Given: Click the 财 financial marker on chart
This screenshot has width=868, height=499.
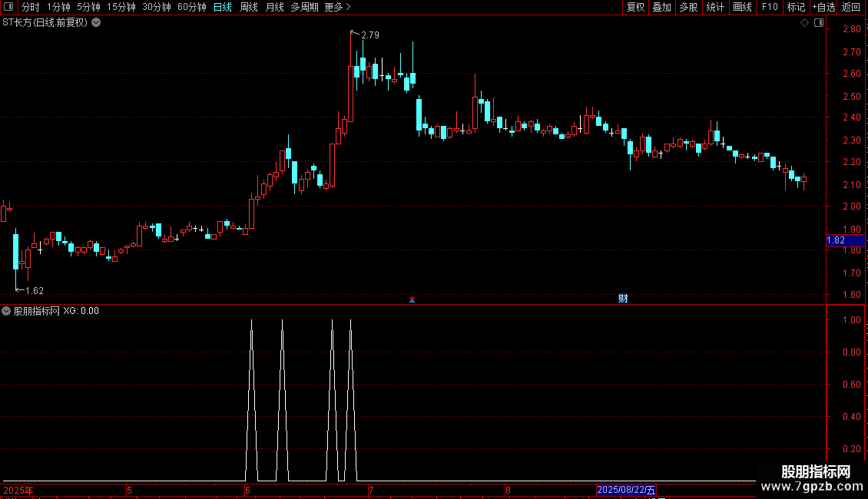Looking at the screenshot, I should pyautogui.click(x=623, y=299).
